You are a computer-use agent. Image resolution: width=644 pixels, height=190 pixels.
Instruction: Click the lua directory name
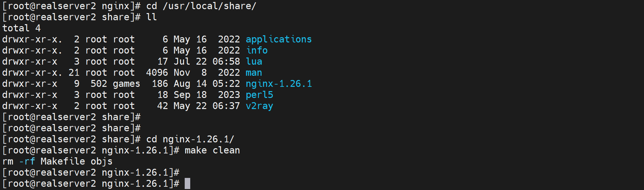pyautogui.click(x=254, y=62)
